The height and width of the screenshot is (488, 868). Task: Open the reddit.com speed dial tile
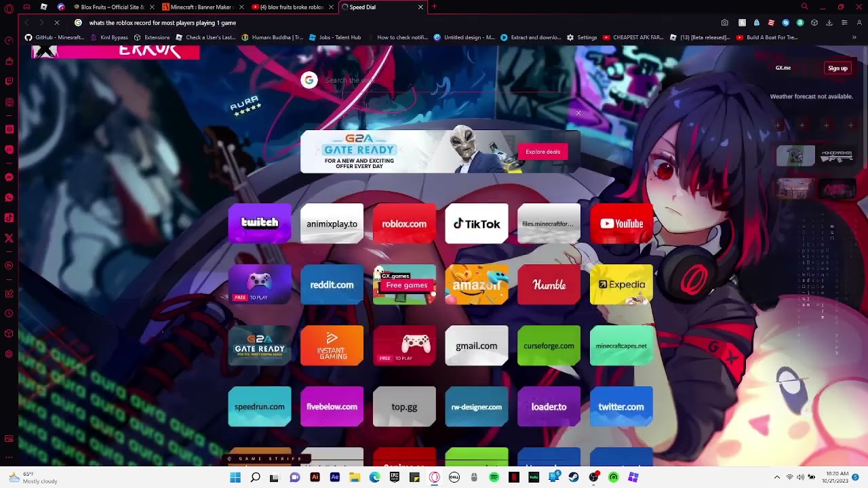click(332, 285)
